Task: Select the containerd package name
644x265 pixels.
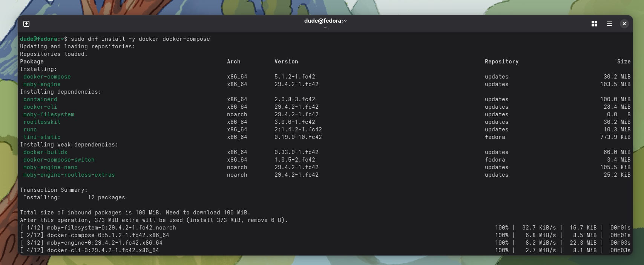Action: pos(40,99)
